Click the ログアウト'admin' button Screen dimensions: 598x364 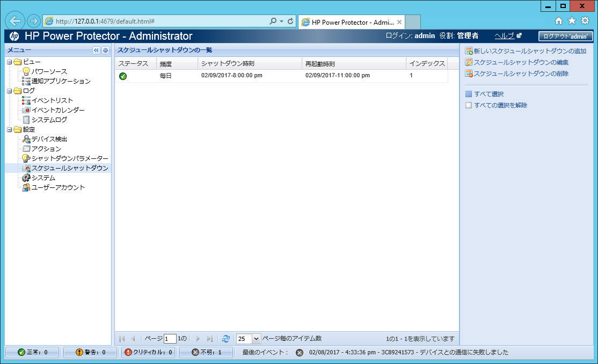click(566, 37)
